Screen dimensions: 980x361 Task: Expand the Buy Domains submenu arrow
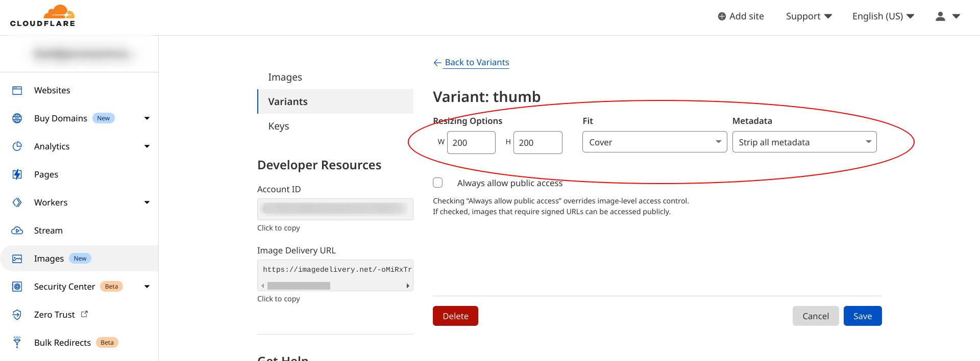(147, 118)
